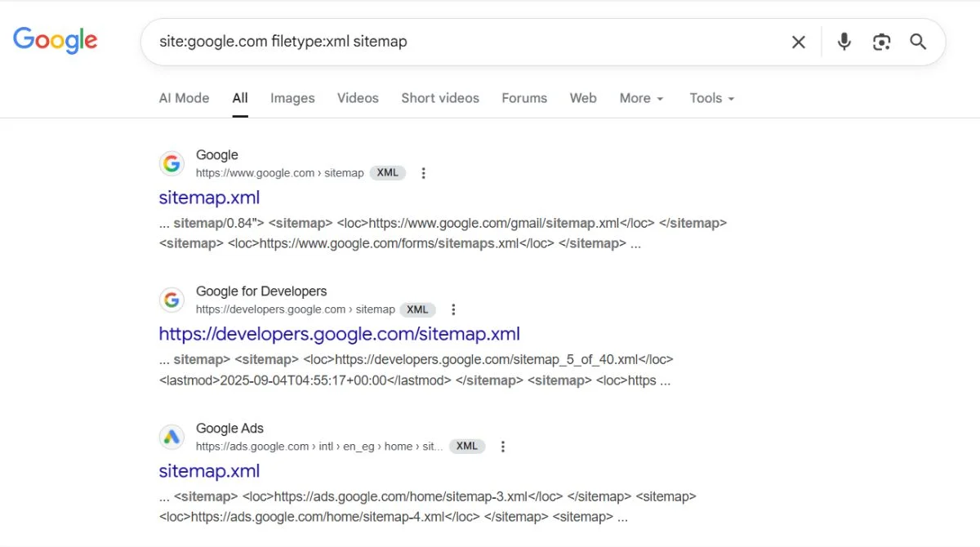Click the https://developers.google.com › sitemap URL

pyautogui.click(x=295, y=309)
